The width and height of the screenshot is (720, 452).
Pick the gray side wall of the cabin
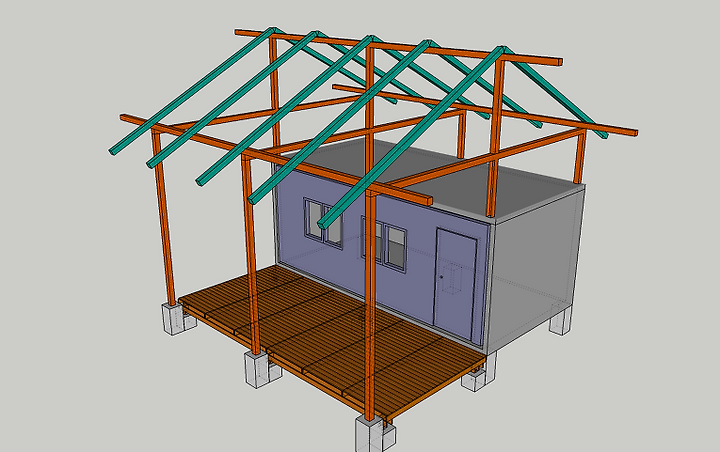click(535, 271)
